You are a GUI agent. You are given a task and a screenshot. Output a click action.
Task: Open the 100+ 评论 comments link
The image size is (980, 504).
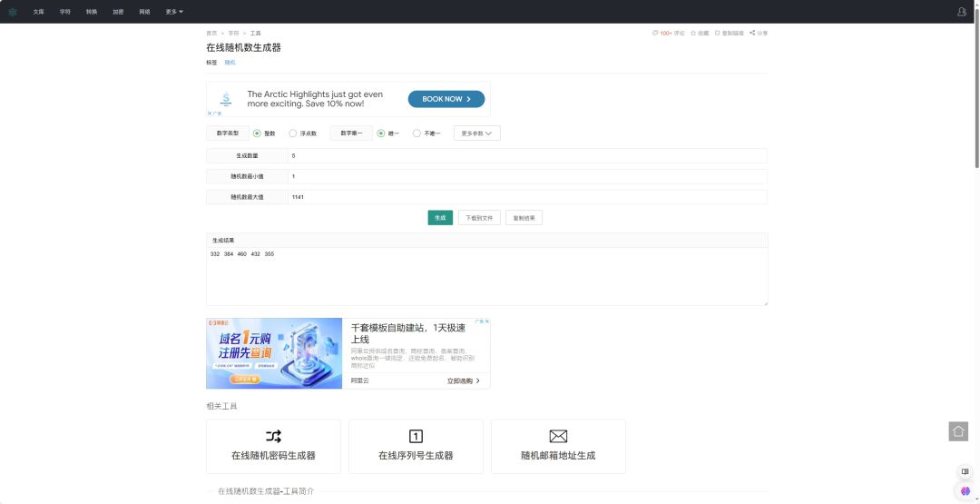click(x=668, y=33)
